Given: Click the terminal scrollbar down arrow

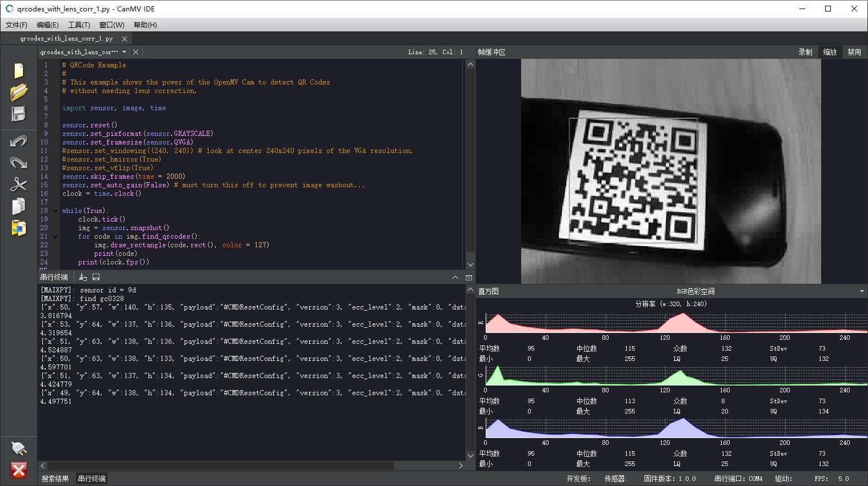Looking at the screenshot, I should [470, 456].
